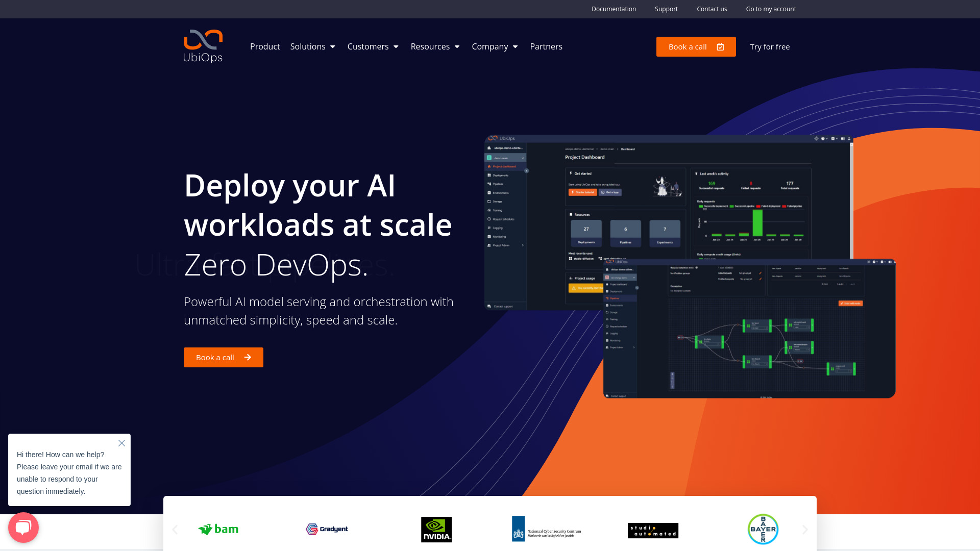Open Documentation from the top menu

pos(614,9)
